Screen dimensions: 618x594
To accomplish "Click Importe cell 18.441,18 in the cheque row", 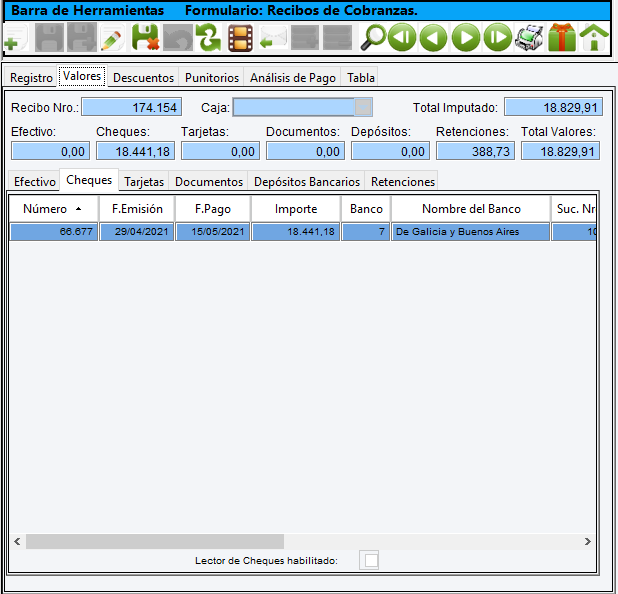I will tap(296, 232).
